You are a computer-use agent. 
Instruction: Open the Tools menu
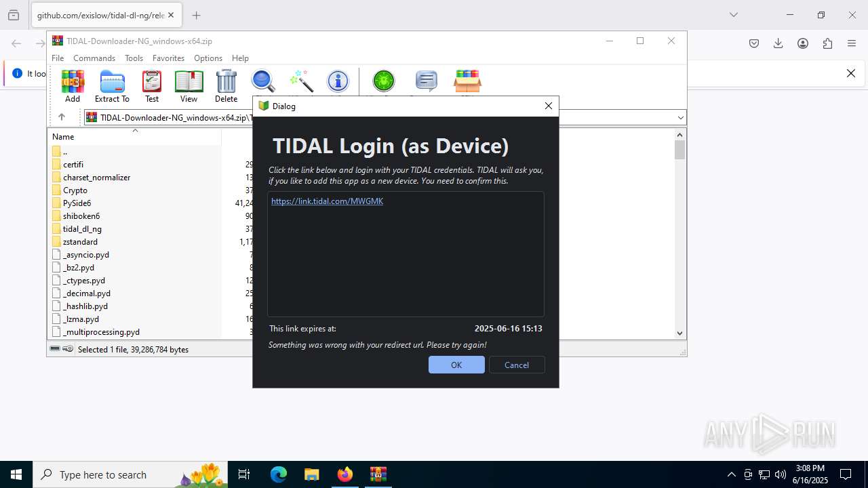(134, 58)
